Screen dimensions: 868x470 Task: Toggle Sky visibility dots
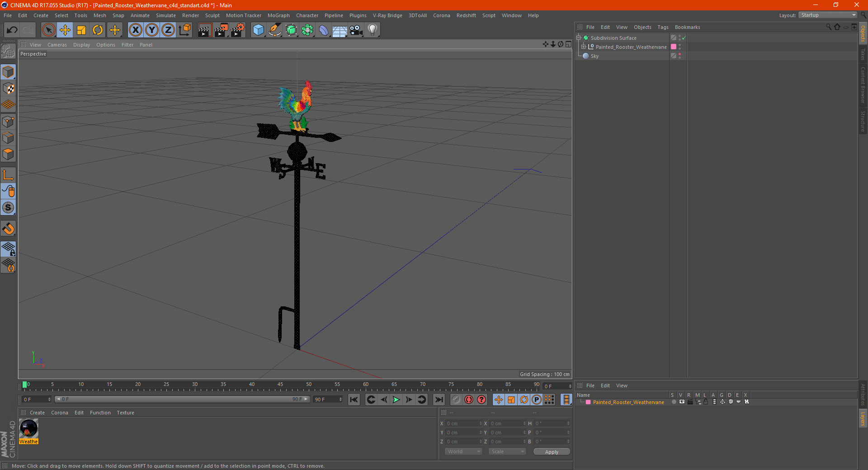679,56
